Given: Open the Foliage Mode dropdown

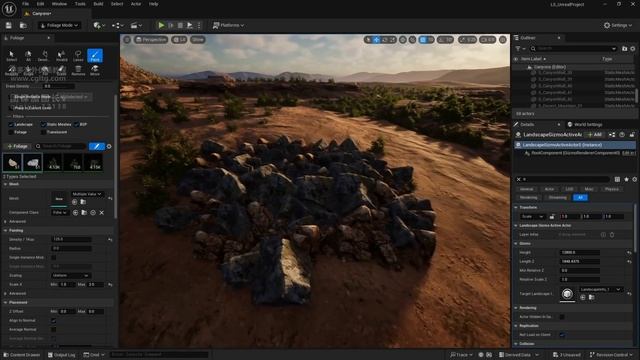Looking at the screenshot, I should (60, 25).
